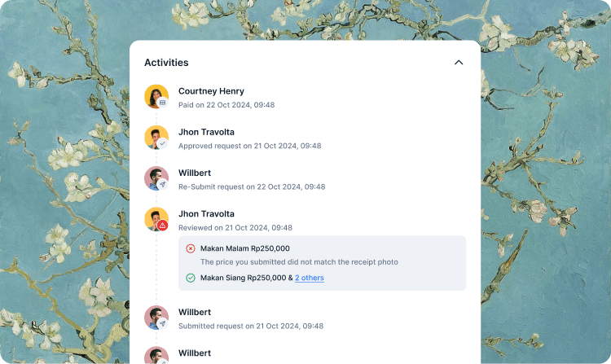Click "Paid on 22 Oct 2024, 09:48" text
Screen dimensions: 611x364
(x=226, y=105)
